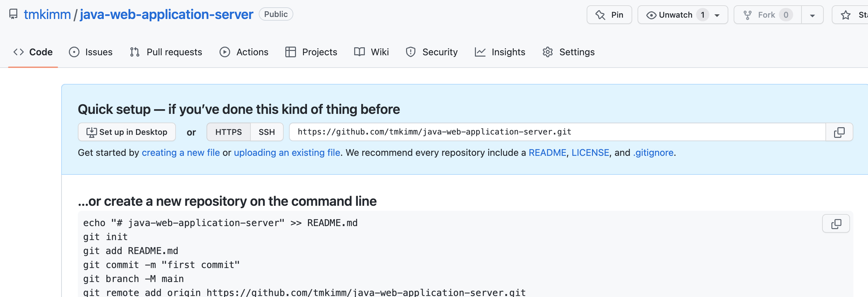Switch to the Code tab
Viewport: 868px width, 297px height.
tap(33, 52)
